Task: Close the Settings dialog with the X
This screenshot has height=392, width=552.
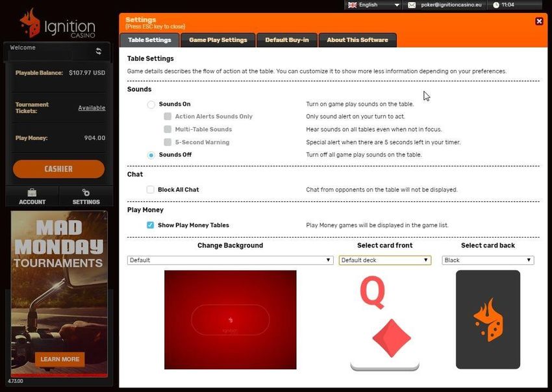Action: [x=539, y=21]
